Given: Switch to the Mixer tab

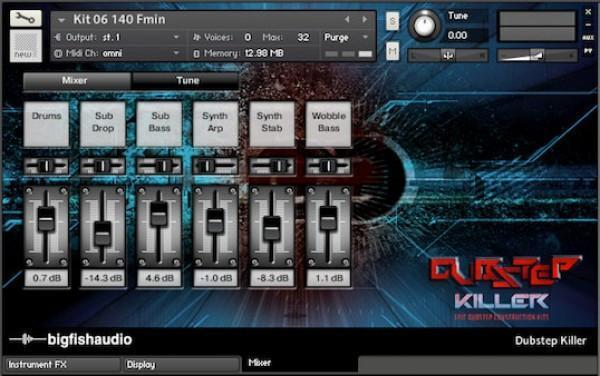Looking at the screenshot, I should pos(77,81).
